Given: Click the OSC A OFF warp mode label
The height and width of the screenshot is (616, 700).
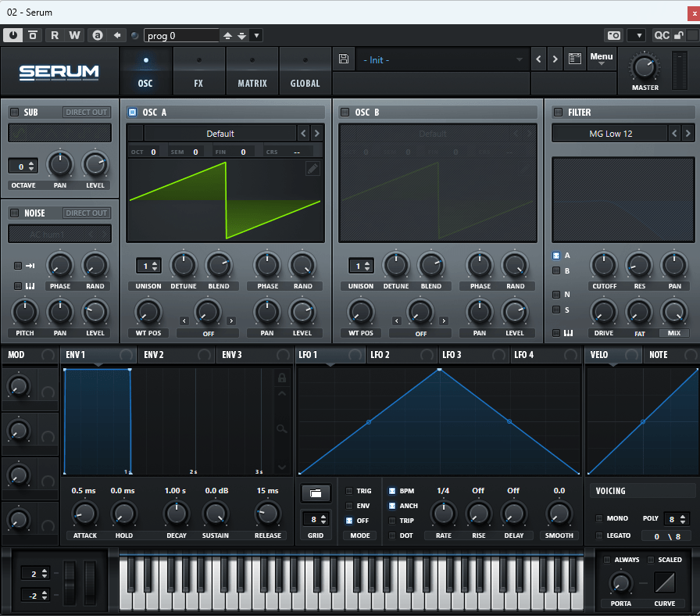Looking at the screenshot, I should (x=208, y=334).
